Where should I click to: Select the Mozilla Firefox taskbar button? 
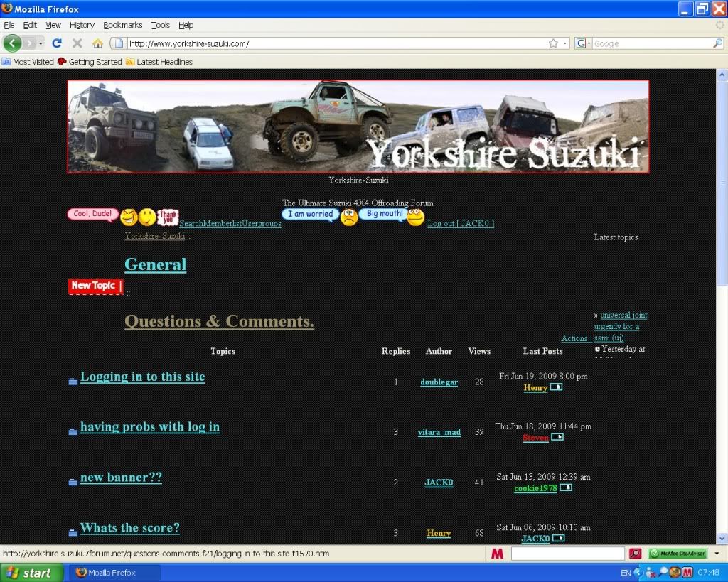(114, 573)
